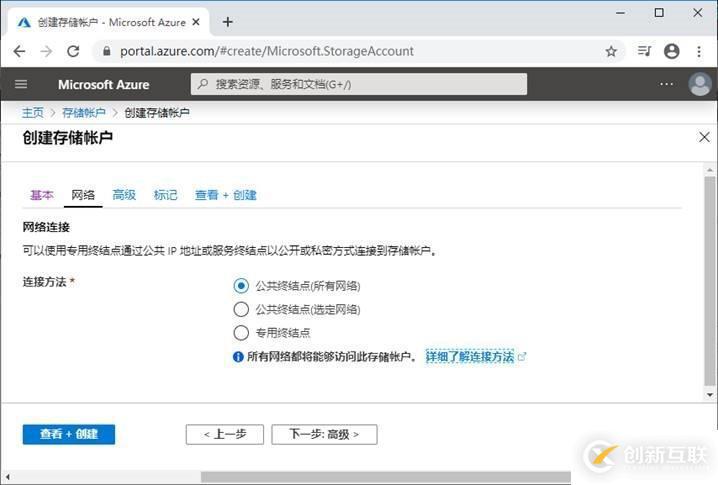
Task: Switch to the 基本 tab
Action: [42, 195]
